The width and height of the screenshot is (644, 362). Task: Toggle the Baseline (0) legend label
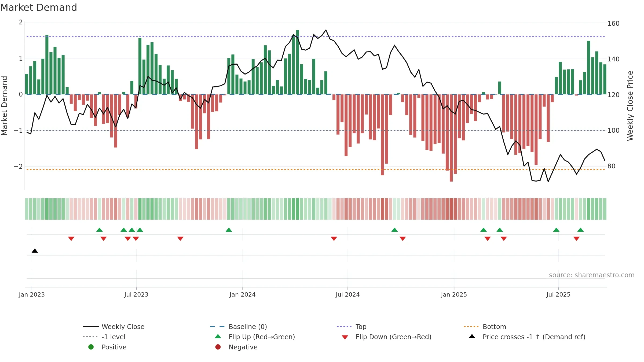(x=248, y=327)
